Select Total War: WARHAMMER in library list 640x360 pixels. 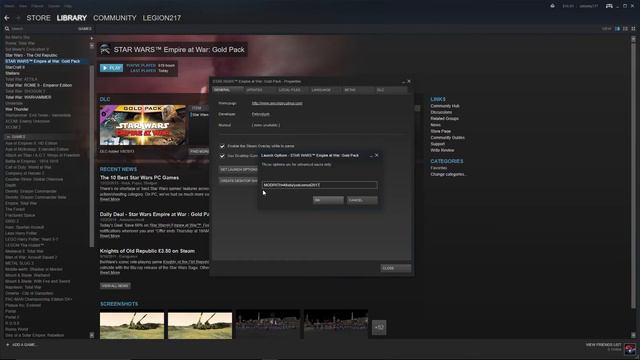[28, 97]
